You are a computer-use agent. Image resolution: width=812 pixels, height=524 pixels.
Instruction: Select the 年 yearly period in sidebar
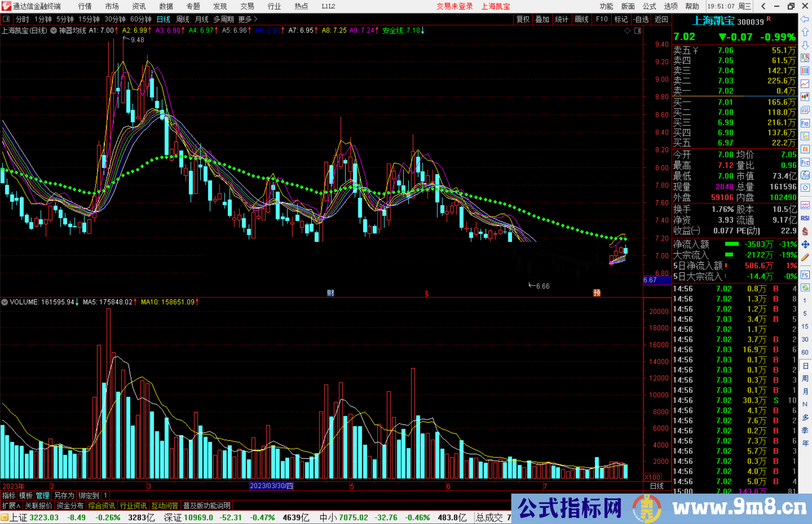click(x=805, y=443)
